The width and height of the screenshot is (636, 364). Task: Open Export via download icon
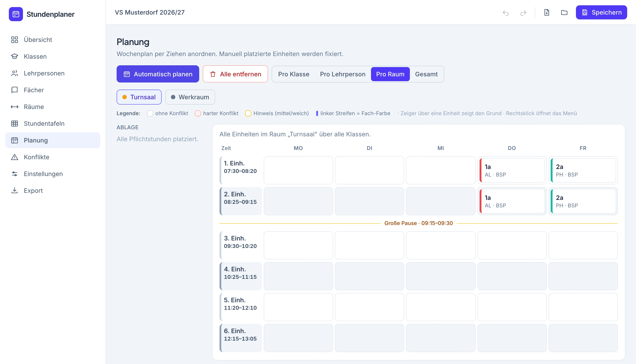click(x=15, y=191)
